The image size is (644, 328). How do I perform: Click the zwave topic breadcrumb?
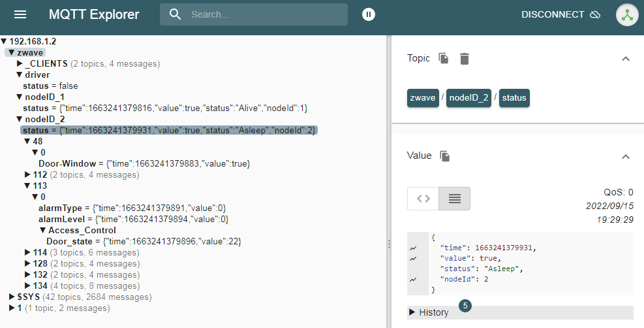(423, 98)
